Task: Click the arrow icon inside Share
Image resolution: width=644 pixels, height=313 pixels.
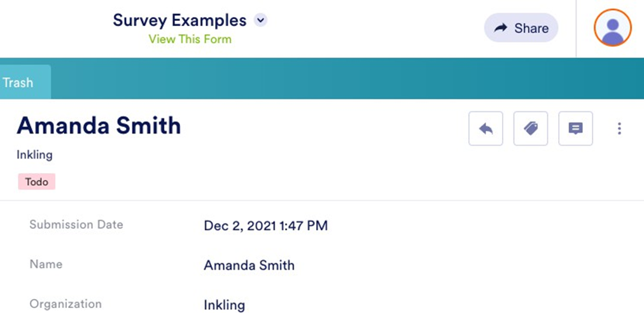Action: (x=501, y=28)
